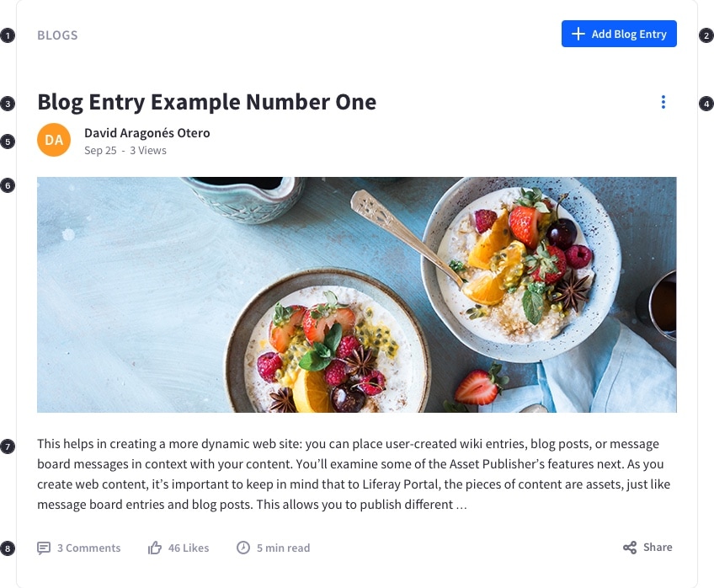The image size is (714, 588).
Task: Click the BLOGS section header
Action: 57,35
